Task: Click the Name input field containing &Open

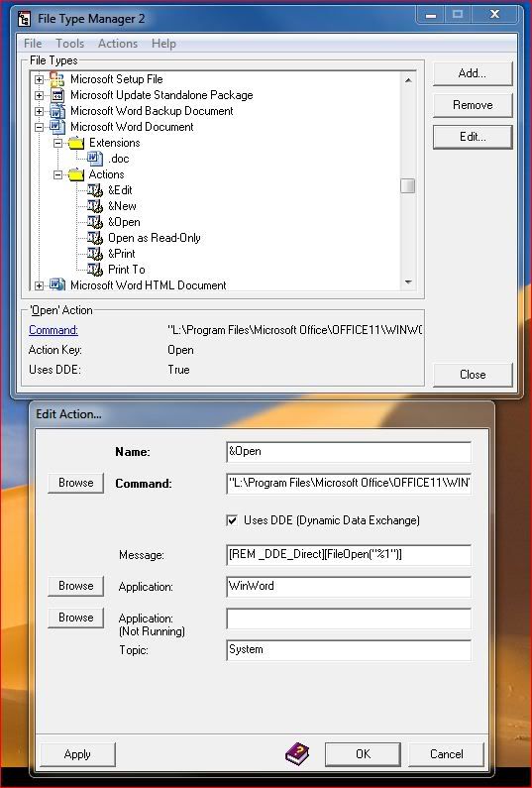Action: [349, 451]
